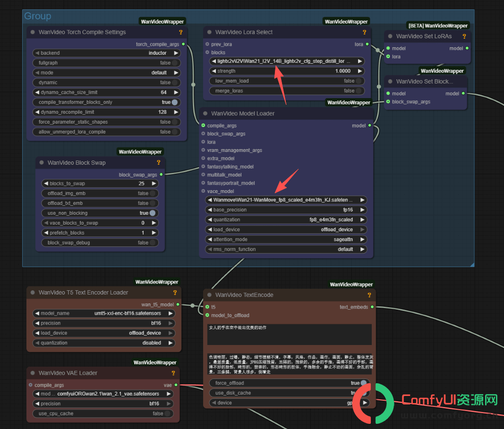Click the strength value slider field
This screenshot has width=504, height=429.
tap(287, 71)
